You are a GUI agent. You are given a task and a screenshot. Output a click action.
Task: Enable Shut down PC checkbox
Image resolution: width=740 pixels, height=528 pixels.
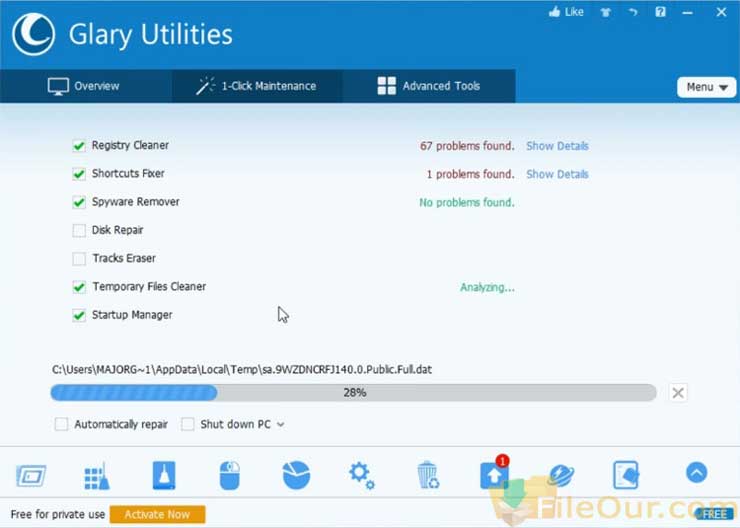tap(187, 424)
